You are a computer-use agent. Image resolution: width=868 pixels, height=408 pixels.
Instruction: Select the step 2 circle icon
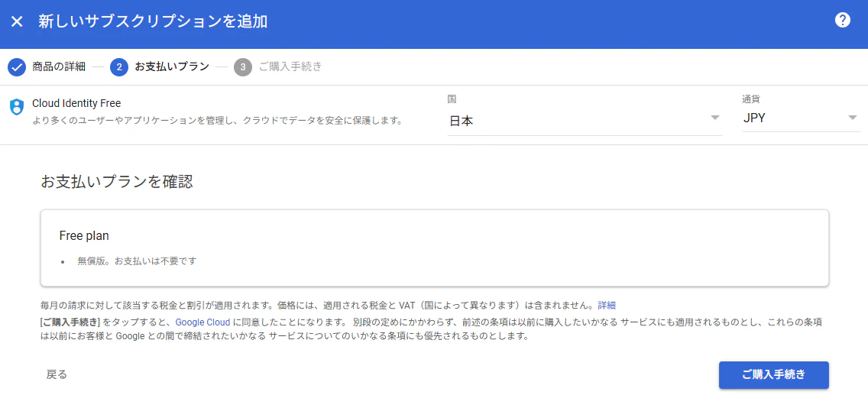[119, 67]
